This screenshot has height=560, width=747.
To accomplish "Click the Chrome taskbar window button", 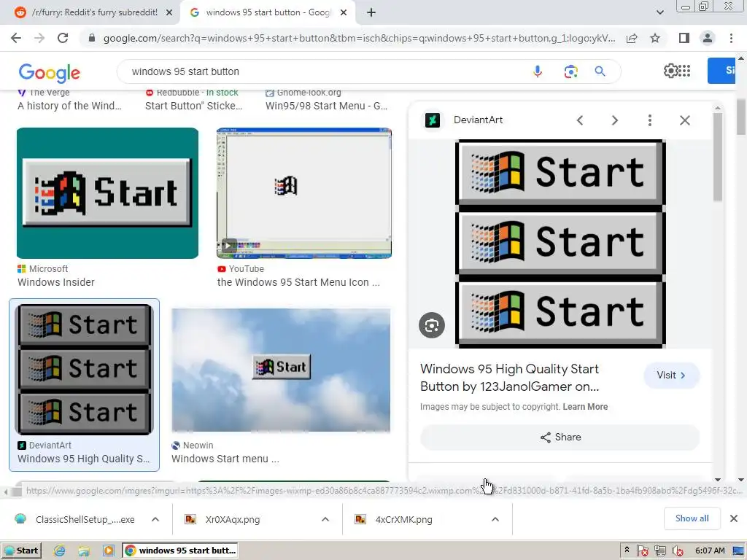I will pos(179,551).
